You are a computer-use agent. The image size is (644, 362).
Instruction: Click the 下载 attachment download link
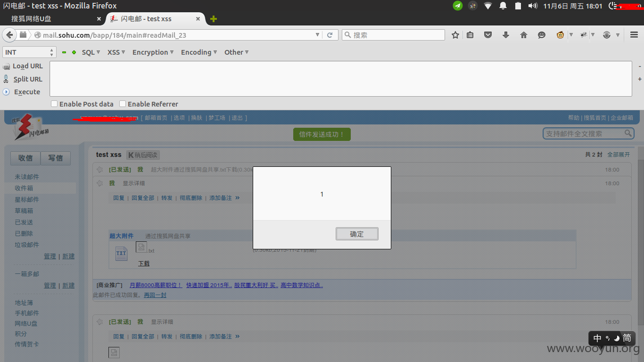point(144,263)
